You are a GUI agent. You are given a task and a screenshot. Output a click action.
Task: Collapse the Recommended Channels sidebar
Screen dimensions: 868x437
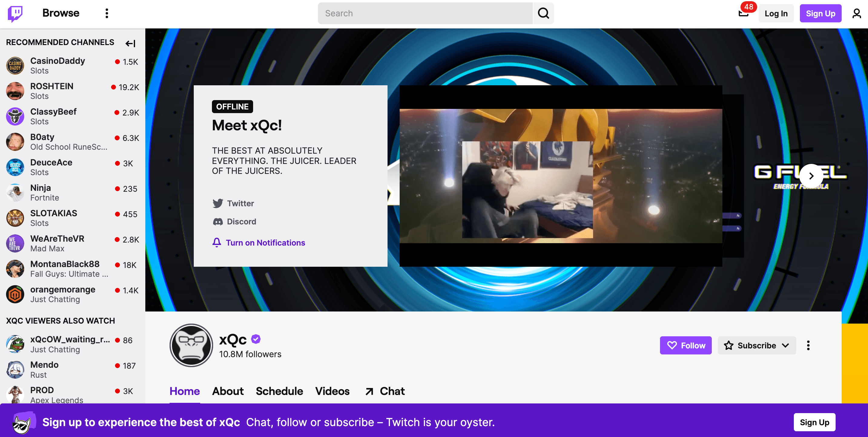(x=130, y=43)
